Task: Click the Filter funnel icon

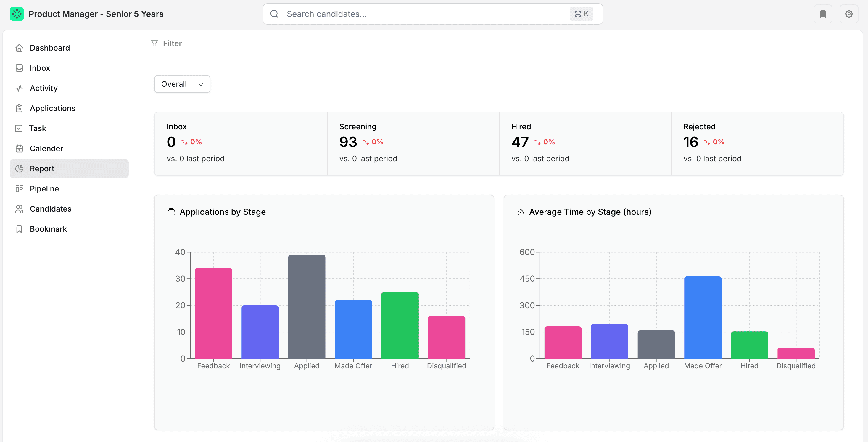Action: (x=154, y=43)
